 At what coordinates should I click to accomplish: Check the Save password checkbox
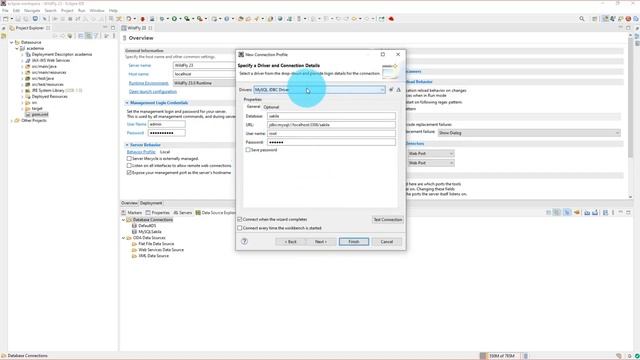pos(248,150)
